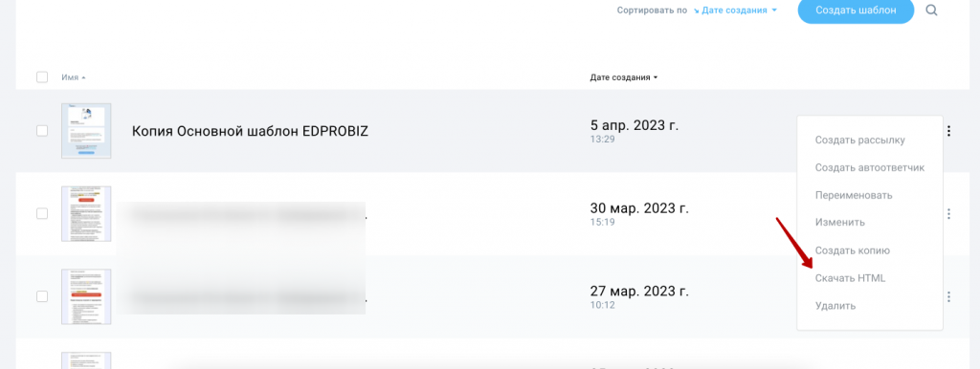Select checkbox for the 27 мар. 2023 template
The image size is (980, 369).
point(42,296)
